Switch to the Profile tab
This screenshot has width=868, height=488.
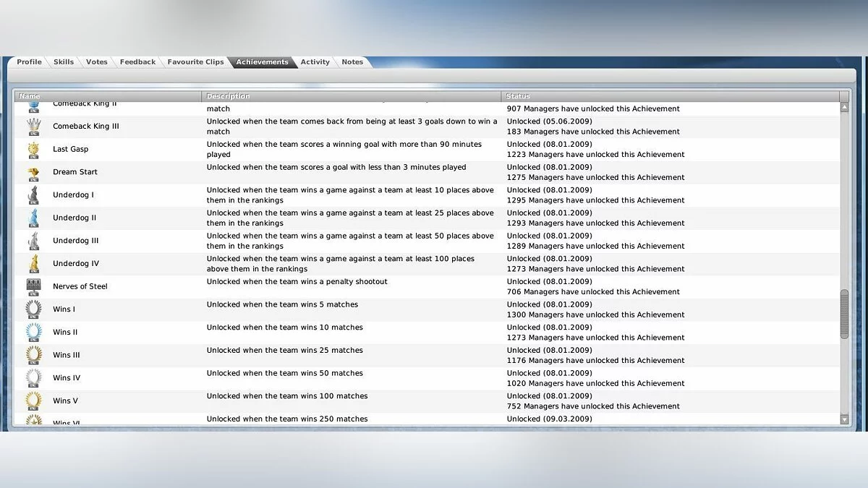29,62
